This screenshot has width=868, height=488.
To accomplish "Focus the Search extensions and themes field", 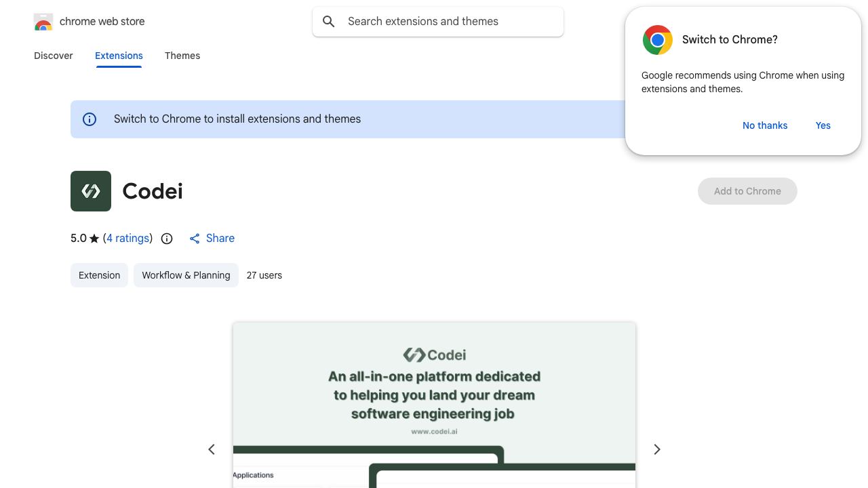I will click(438, 22).
